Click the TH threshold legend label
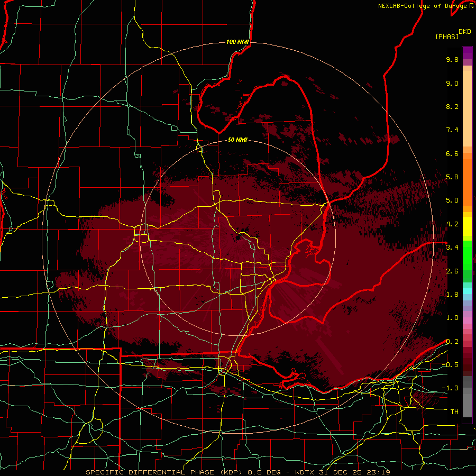476x476 pixels. point(454,412)
